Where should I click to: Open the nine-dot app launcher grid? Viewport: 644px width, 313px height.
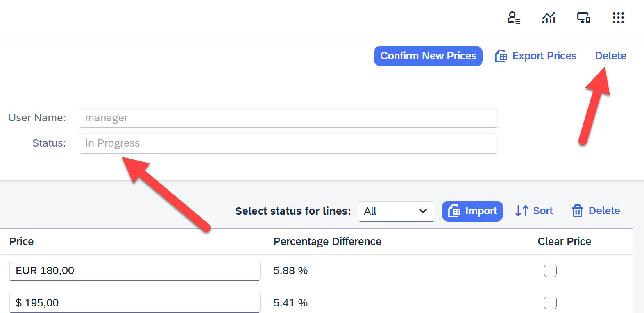pyautogui.click(x=618, y=18)
